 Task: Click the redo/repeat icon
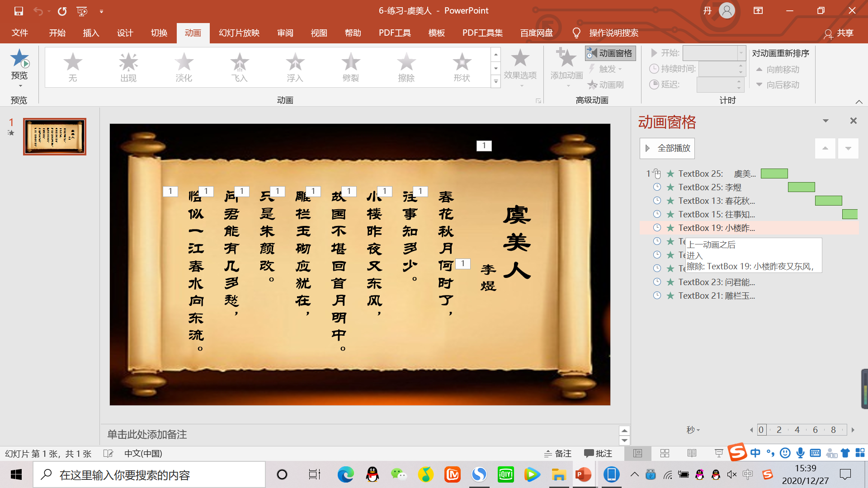coord(62,11)
